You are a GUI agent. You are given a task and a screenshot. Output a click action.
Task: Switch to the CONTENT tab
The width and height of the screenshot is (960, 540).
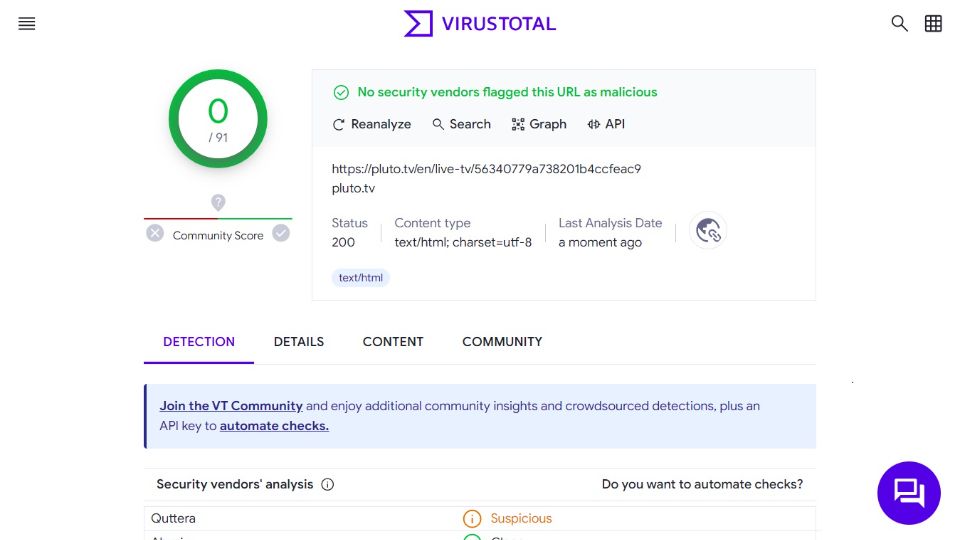[393, 342]
